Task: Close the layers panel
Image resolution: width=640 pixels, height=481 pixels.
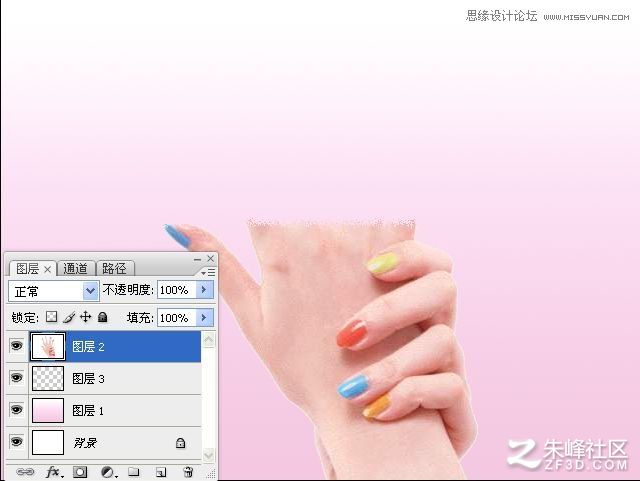Action: pos(211,258)
